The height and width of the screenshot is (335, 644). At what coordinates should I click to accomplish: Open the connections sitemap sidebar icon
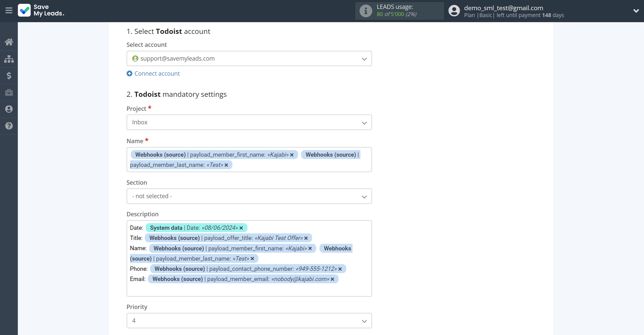point(9,59)
